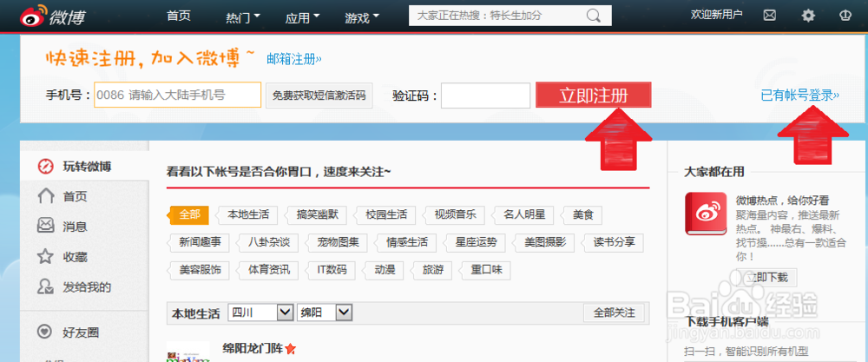Open 好友圈 label in left sidebar
Viewport: 868px width, 362px height.
[x=81, y=332]
